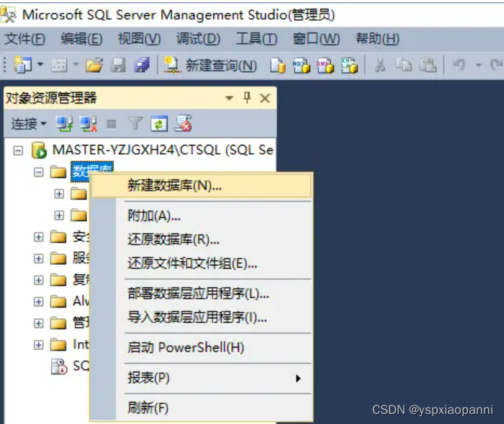Collapse the 数据库 folder node
Viewport: 504px width, 424px height.
tap(39, 172)
